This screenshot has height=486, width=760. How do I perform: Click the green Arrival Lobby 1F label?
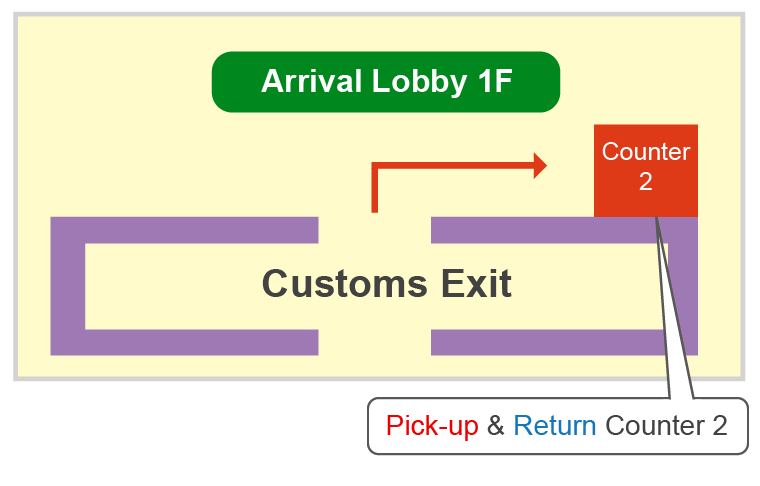point(385,82)
